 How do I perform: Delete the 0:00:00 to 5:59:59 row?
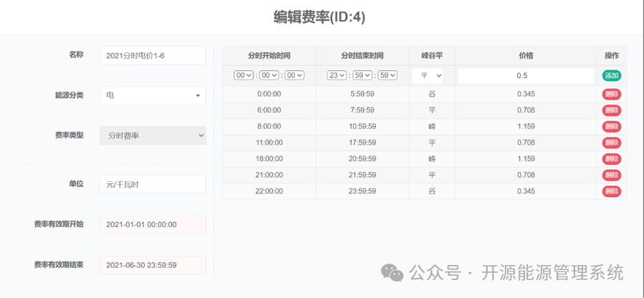[612, 94]
